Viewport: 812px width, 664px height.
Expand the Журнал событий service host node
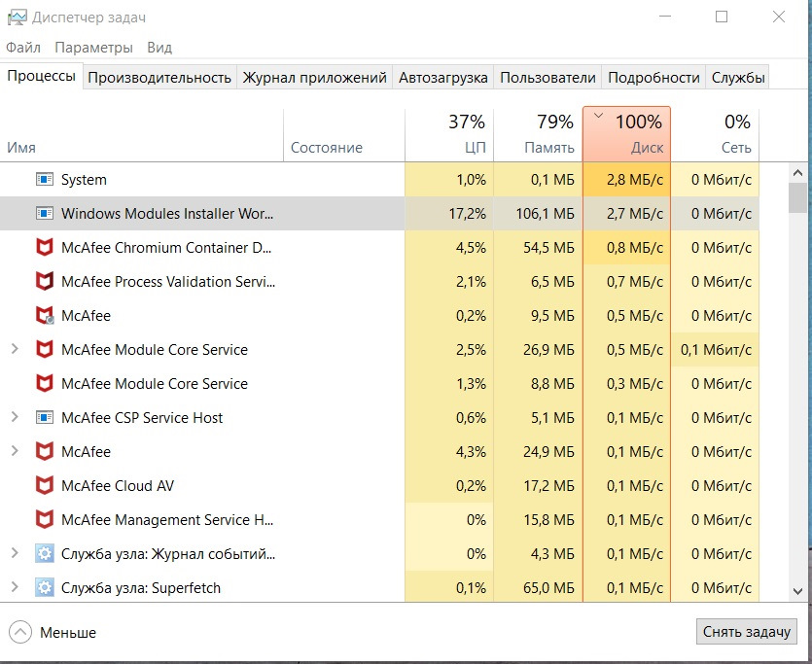[15, 554]
